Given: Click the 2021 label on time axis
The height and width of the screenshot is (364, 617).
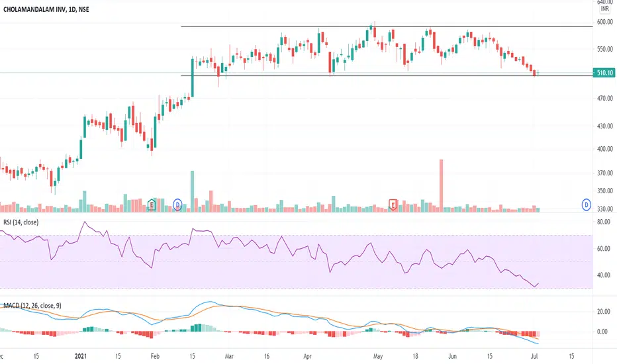Looking at the screenshot, I should (81, 356).
